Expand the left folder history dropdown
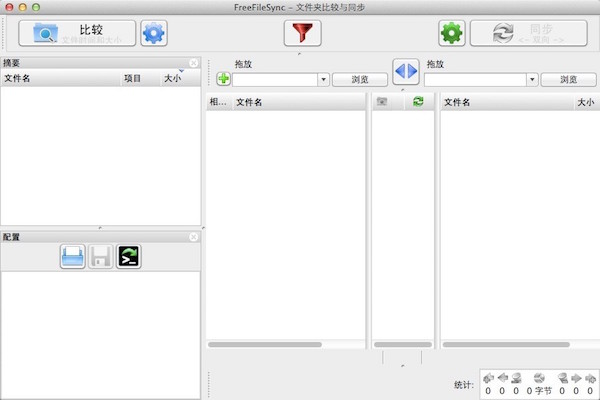The width and height of the screenshot is (600, 400). [323, 80]
